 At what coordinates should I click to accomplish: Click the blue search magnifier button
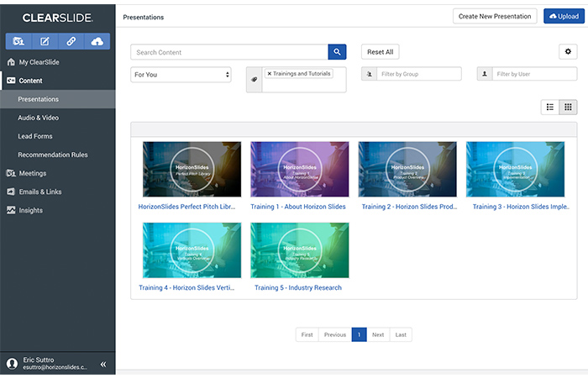tap(337, 52)
